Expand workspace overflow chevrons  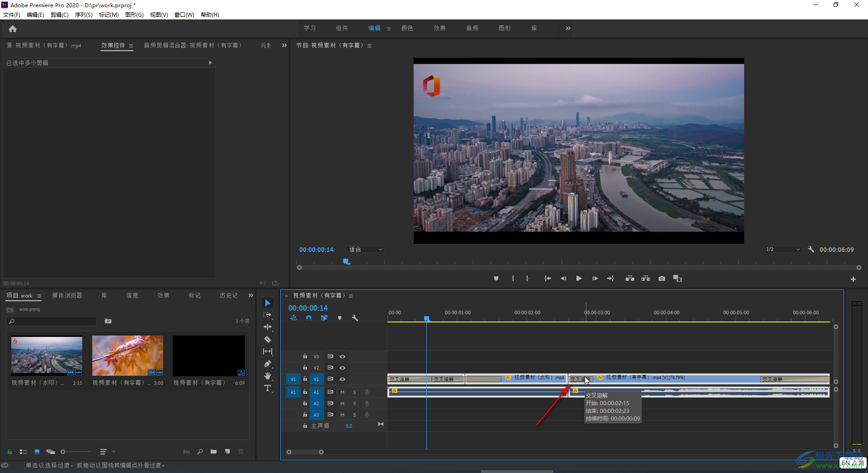pyautogui.click(x=568, y=28)
